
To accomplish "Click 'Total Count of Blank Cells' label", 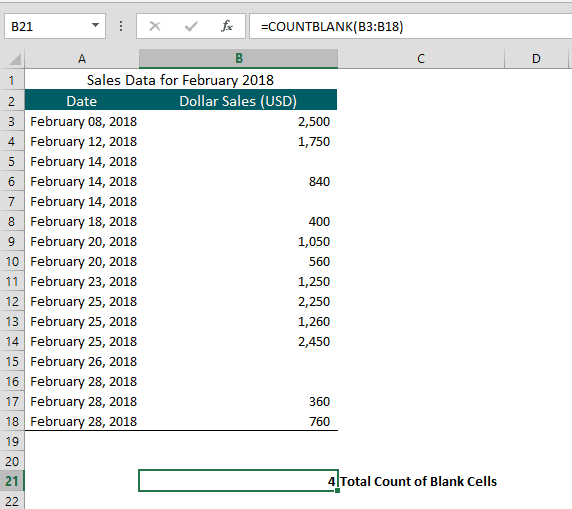I will (418, 481).
